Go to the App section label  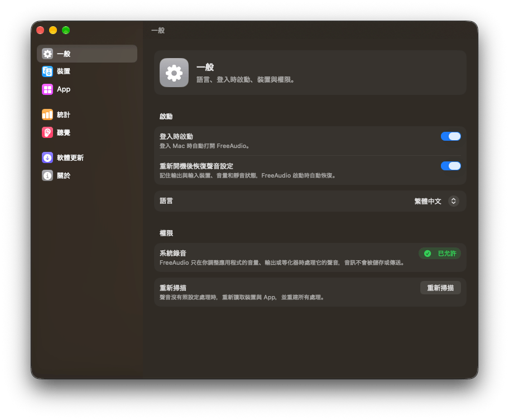(x=64, y=89)
